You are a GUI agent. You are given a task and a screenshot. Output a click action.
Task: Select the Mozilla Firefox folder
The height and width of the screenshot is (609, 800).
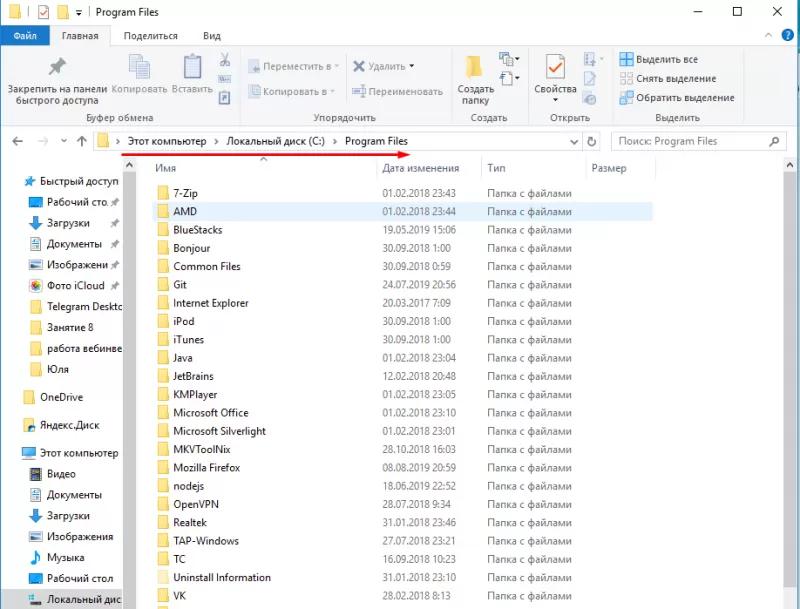click(x=402, y=468)
